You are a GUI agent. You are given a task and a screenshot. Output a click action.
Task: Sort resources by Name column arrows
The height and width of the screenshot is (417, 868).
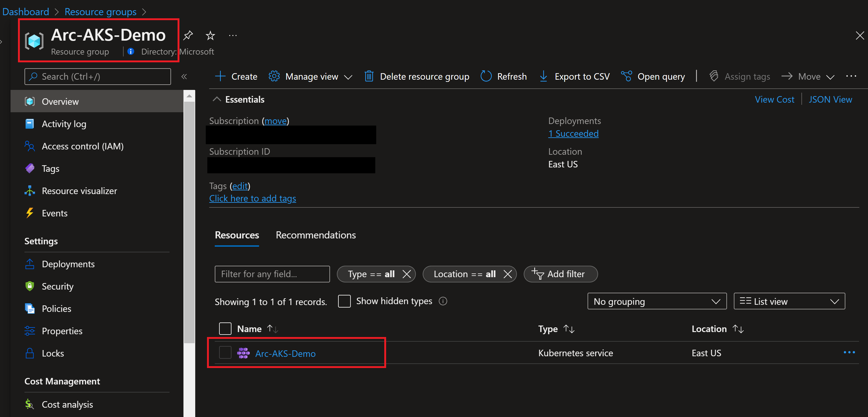pyautogui.click(x=273, y=329)
